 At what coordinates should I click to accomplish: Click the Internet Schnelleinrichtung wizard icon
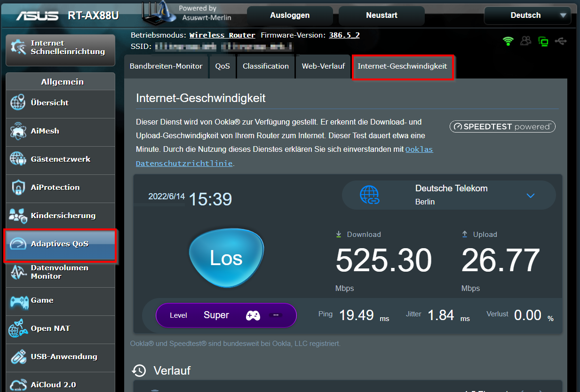[x=18, y=47]
